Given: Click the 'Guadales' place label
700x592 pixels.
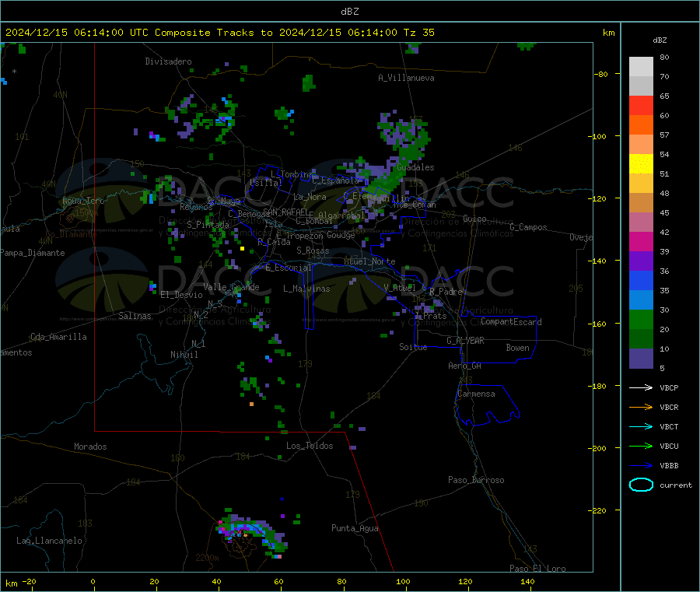Looking at the screenshot, I should coord(415,167).
